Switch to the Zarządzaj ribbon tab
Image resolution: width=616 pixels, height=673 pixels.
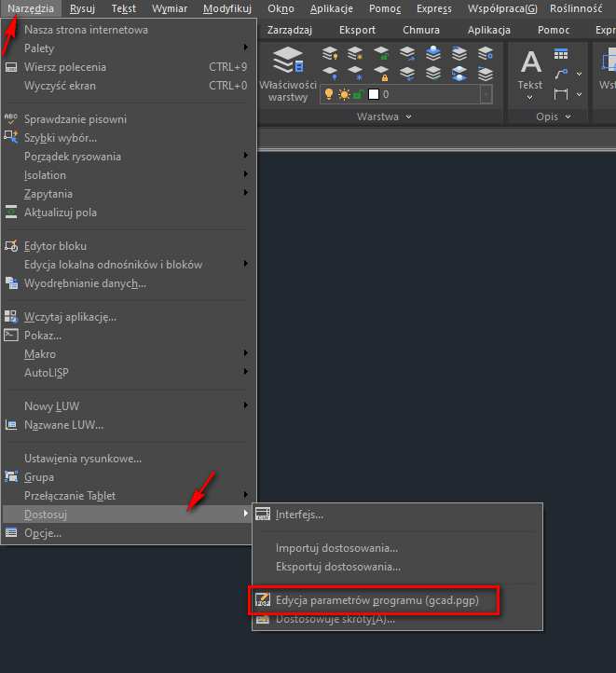point(289,30)
